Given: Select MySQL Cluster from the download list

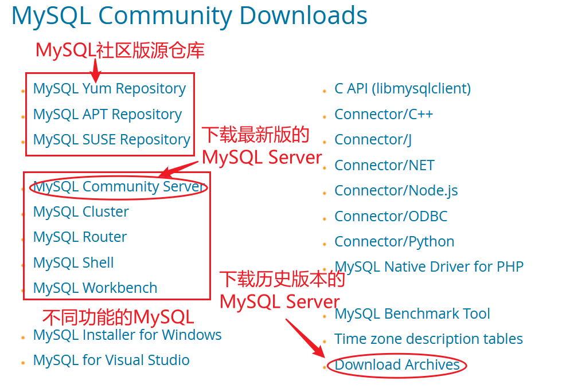Looking at the screenshot, I should [80, 211].
